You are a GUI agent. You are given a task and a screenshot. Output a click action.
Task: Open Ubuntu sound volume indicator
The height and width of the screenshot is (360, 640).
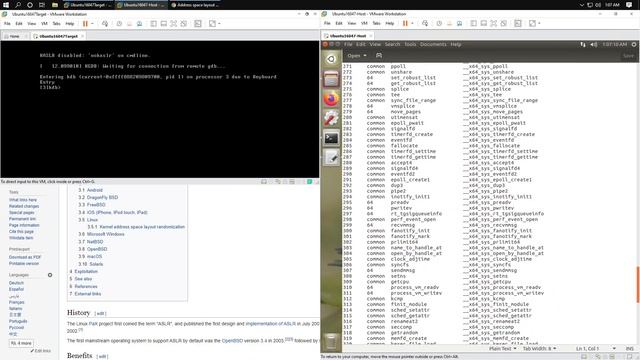[594, 44]
